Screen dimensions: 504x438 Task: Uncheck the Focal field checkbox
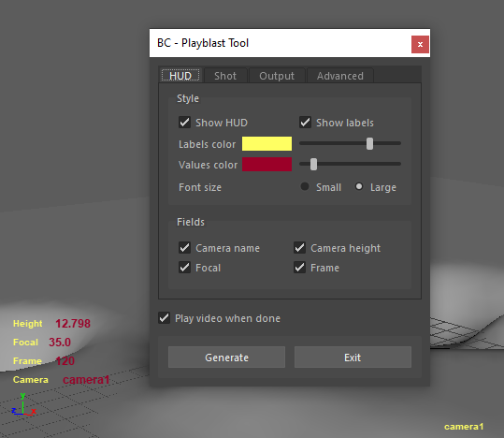point(184,268)
